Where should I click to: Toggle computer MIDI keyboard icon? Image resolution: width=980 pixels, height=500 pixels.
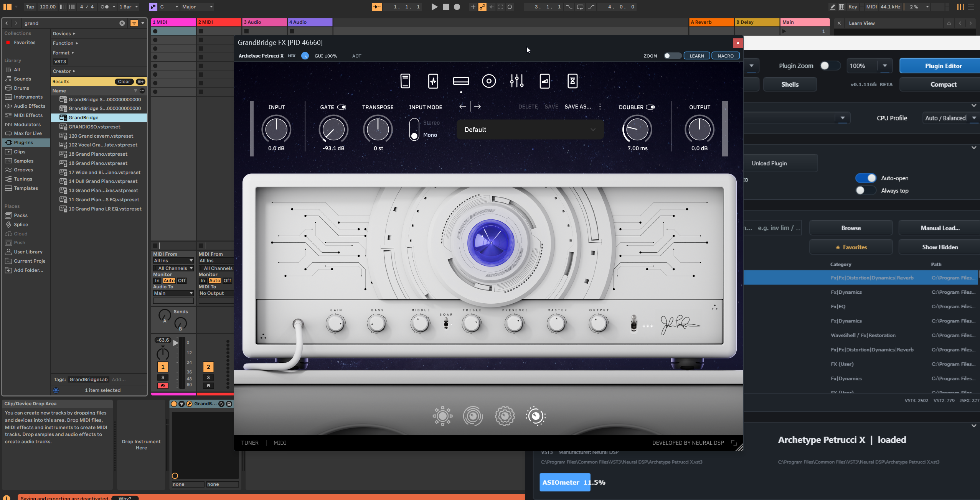841,7
